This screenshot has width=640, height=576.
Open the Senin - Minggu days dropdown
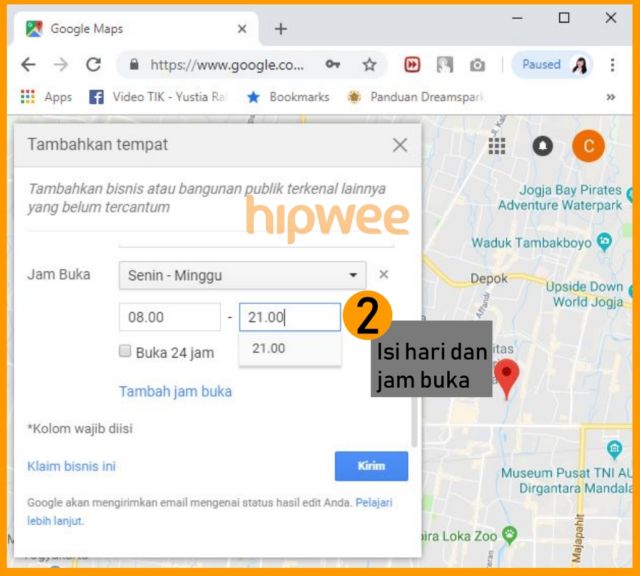pyautogui.click(x=242, y=276)
